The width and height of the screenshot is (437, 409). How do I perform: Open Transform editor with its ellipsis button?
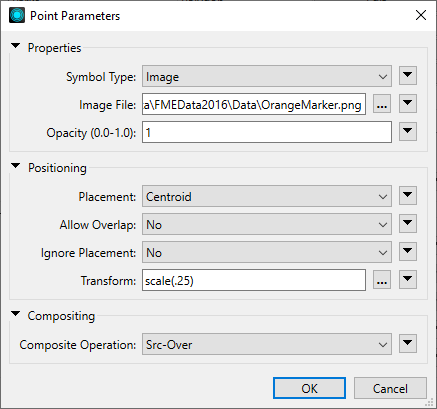point(382,280)
